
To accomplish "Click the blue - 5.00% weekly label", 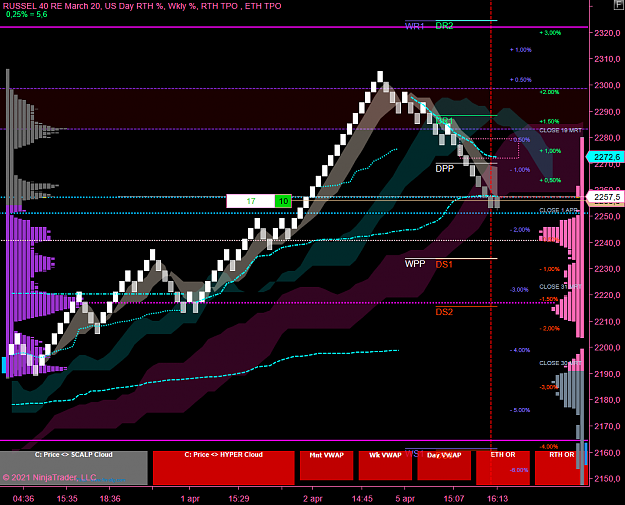I will coord(520,410).
